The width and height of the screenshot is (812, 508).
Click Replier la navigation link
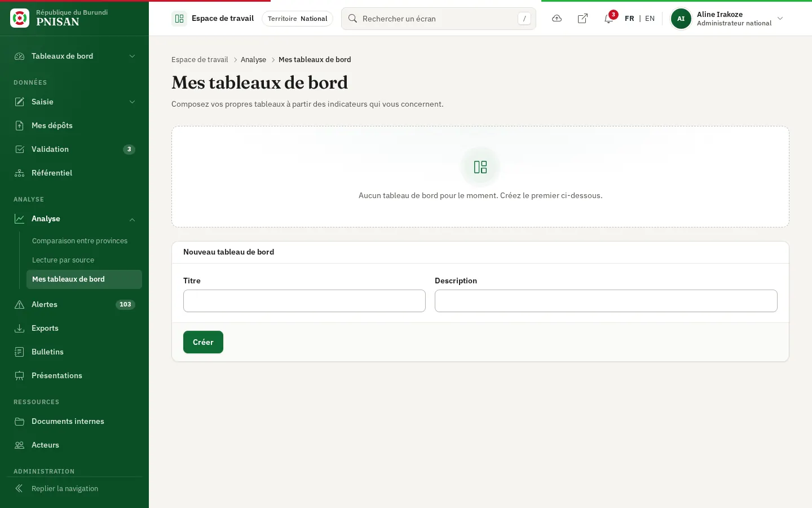pos(74,488)
